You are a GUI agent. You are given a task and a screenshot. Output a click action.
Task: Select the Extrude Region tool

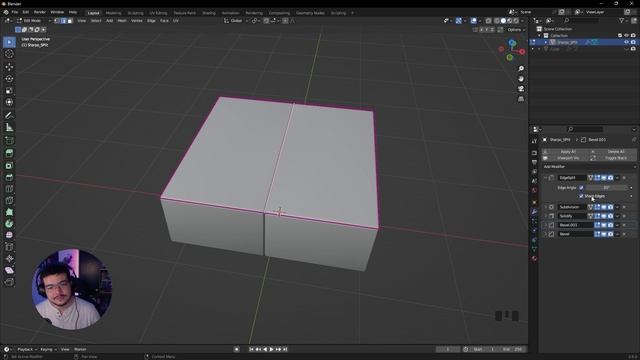9,153
